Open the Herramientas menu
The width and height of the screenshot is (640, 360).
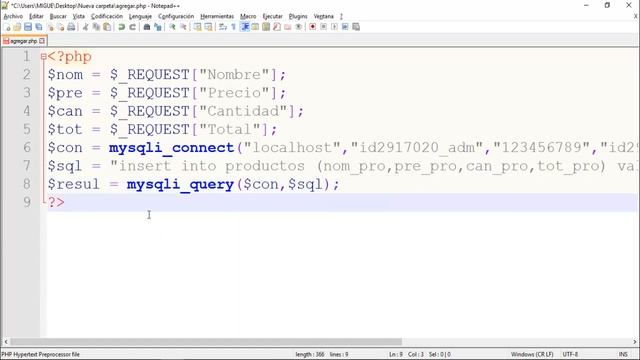(217, 16)
